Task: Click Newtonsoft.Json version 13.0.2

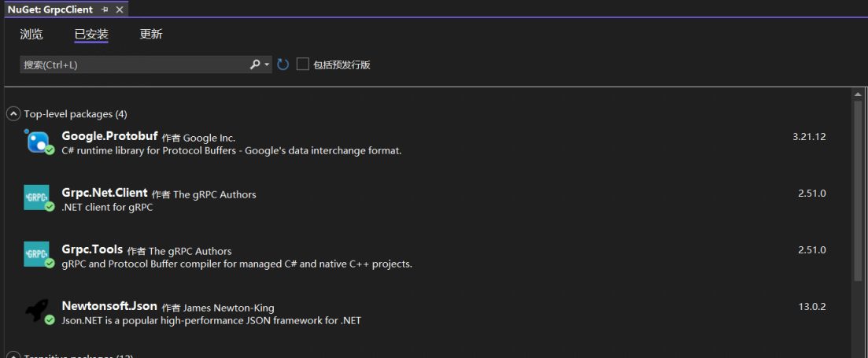Action: click(x=811, y=306)
